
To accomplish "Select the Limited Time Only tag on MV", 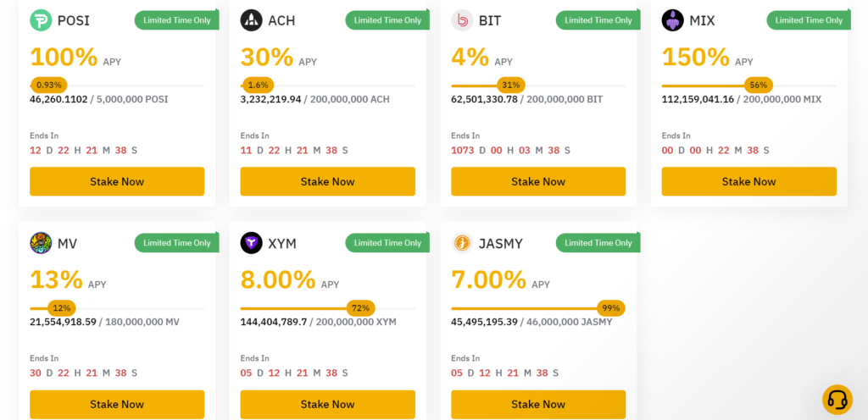I will (x=177, y=243).
